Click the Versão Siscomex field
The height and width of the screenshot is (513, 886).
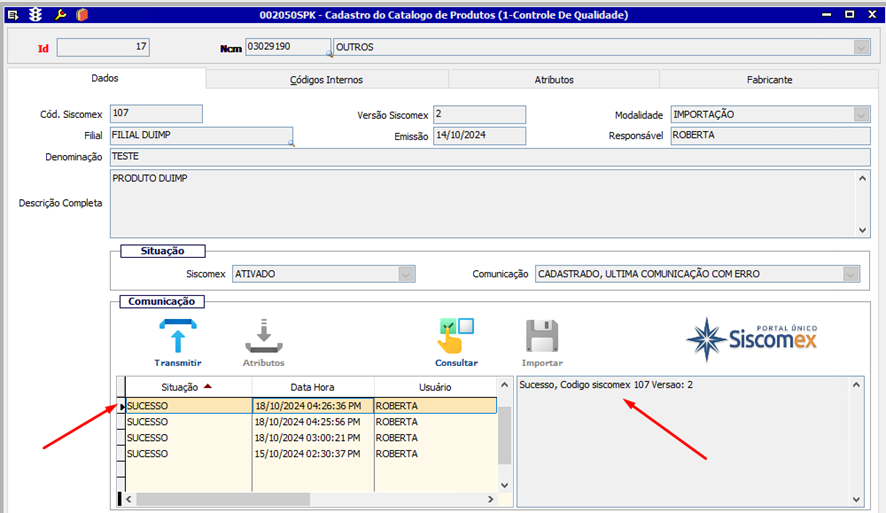[479, 114]
